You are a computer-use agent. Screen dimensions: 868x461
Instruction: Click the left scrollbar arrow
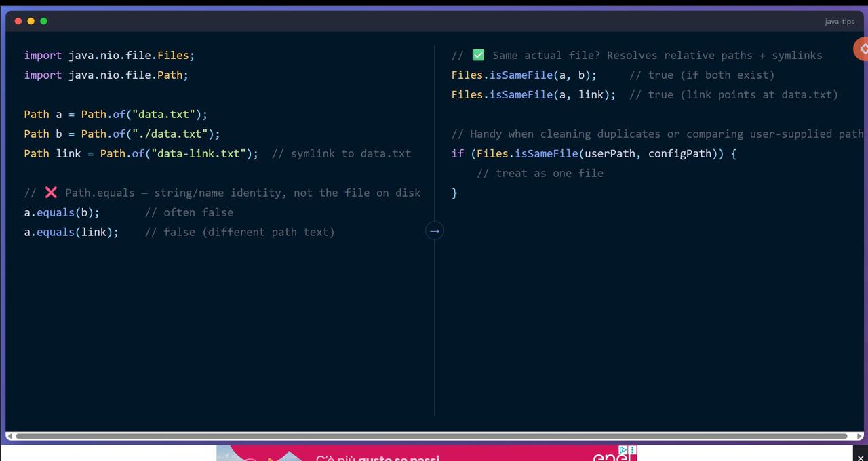[9, 436]
